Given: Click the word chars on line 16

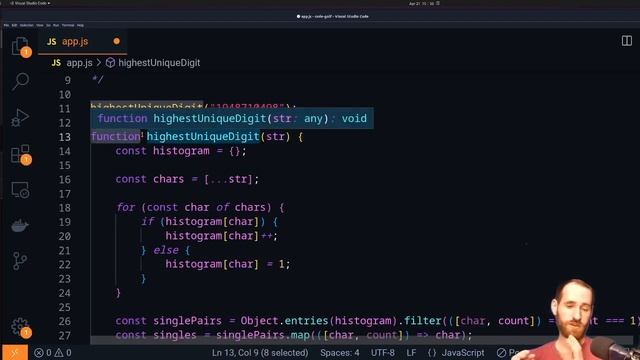Looking at the screenshot, I should pyautogui.click(x=169, y=179).
